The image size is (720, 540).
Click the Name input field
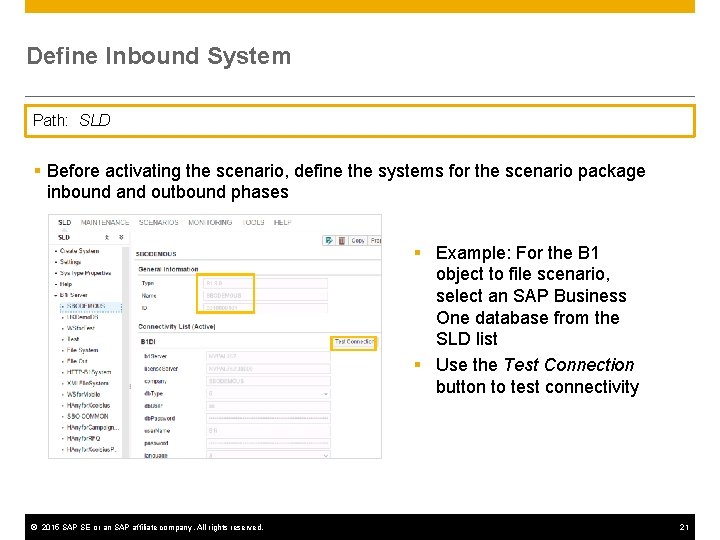(x=265, y=296)
